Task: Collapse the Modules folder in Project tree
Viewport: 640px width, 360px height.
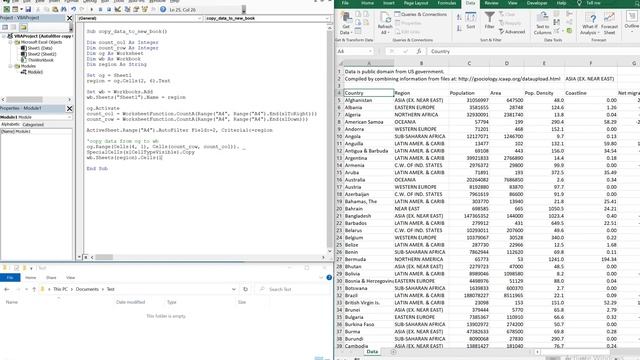Action: point(11,66)
